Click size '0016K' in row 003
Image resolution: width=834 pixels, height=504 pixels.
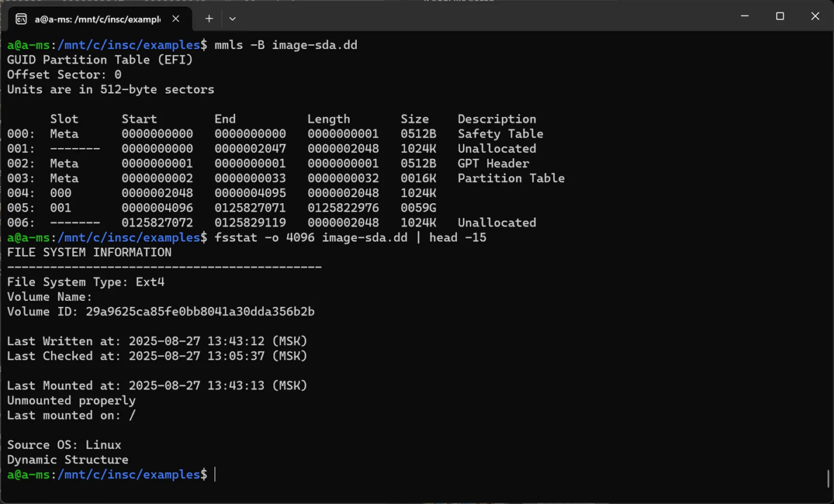419,178
